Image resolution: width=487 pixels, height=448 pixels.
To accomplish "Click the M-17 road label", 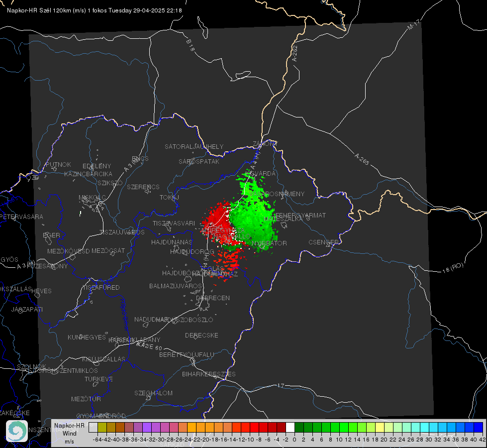I will click(413, 24).
